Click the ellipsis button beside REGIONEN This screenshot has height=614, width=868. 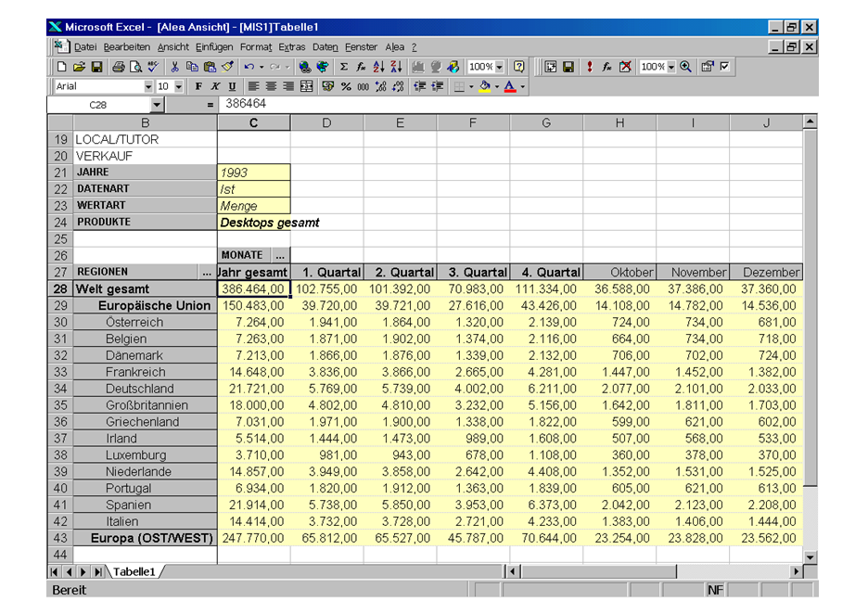point(206,273)
